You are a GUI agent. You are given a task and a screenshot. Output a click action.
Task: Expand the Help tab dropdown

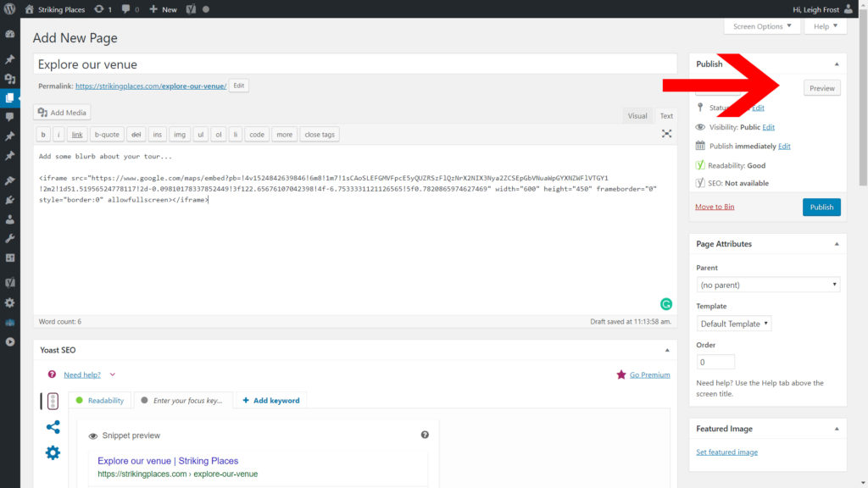(826, 26)
